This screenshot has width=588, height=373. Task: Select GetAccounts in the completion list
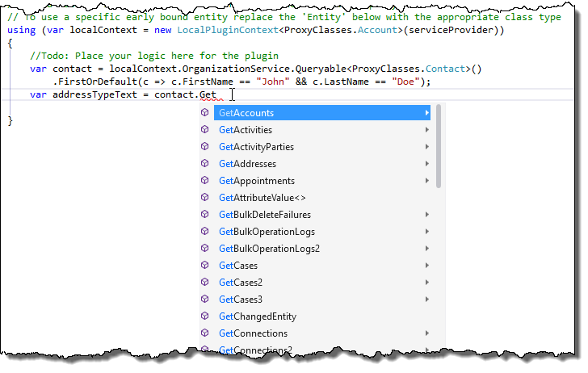[321, 113]
